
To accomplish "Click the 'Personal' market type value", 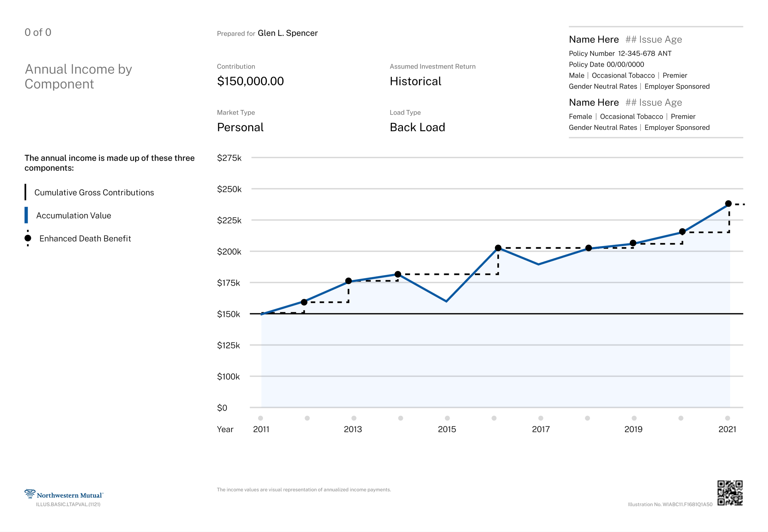I will pos(240,127).
